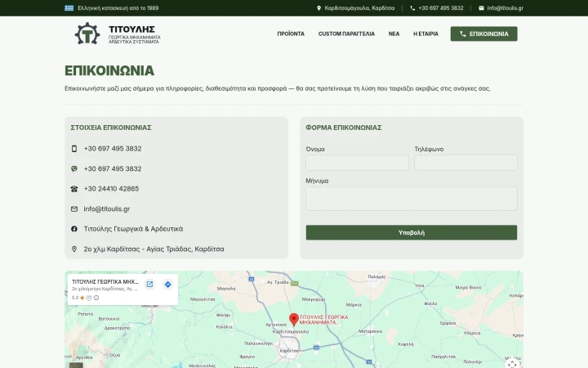Open the map's directions arrow icon
Screen dimensions: 588x368
click(x=168, y=285)
